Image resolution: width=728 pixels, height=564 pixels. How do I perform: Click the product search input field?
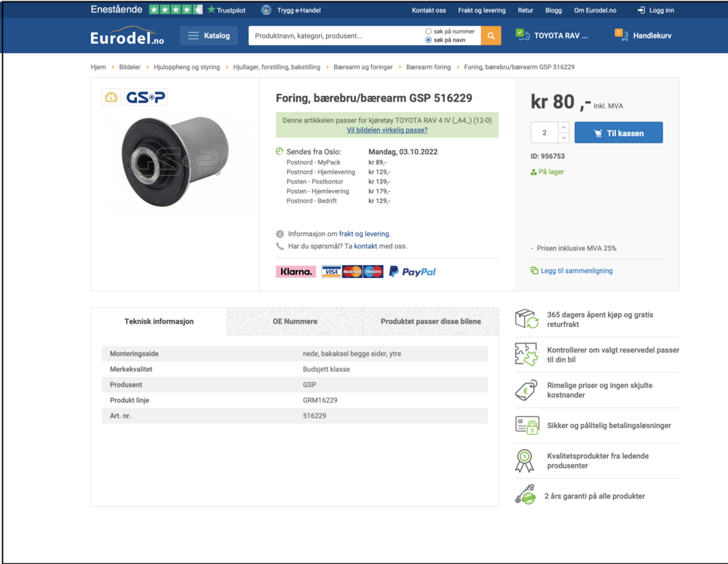[335, 36]
